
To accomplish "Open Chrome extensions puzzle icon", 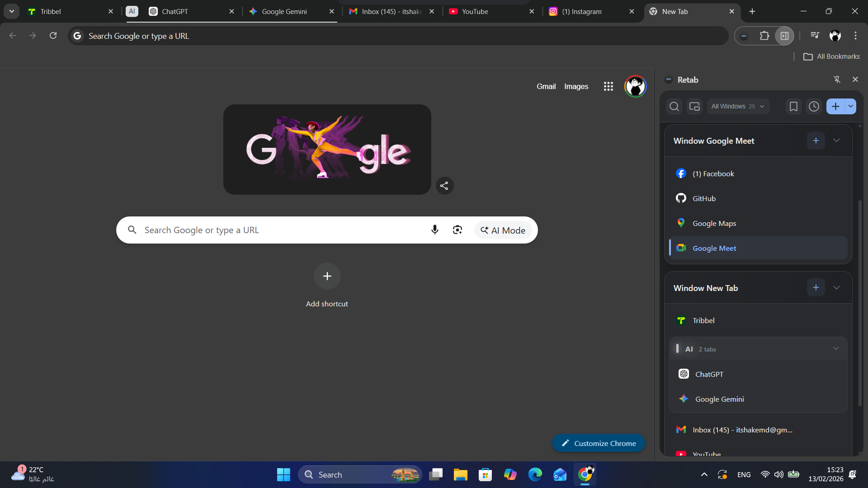I will pyautogui.click(x=764, y=35).
